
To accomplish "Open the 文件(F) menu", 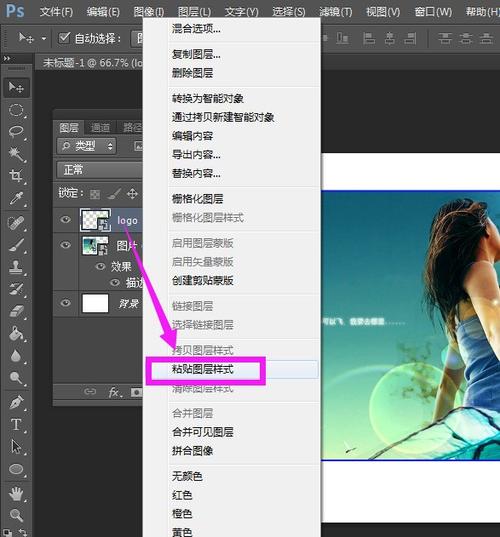I will [56, 12].
